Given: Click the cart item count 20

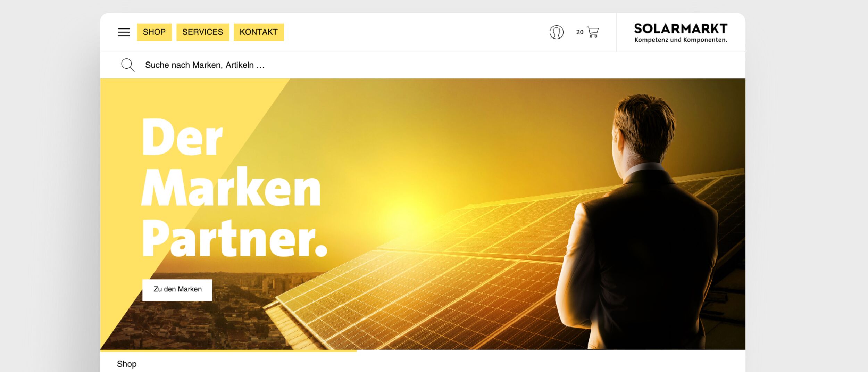Looking at the screenshot, I should point(580,32).
